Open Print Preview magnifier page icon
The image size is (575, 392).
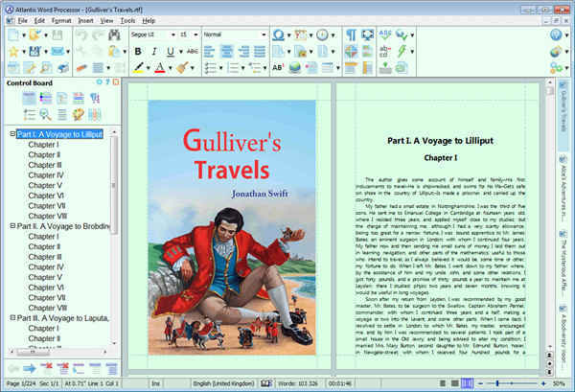pos(46,68)
